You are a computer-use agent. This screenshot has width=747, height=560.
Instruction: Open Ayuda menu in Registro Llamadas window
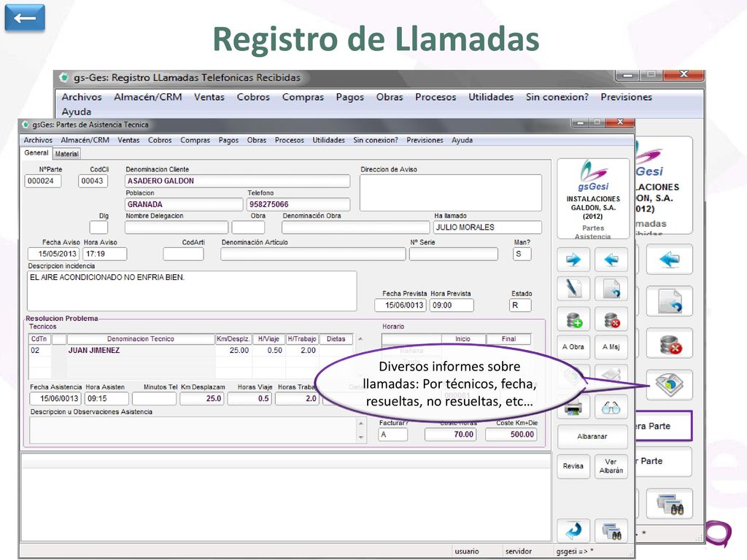[x=76, y=112]
